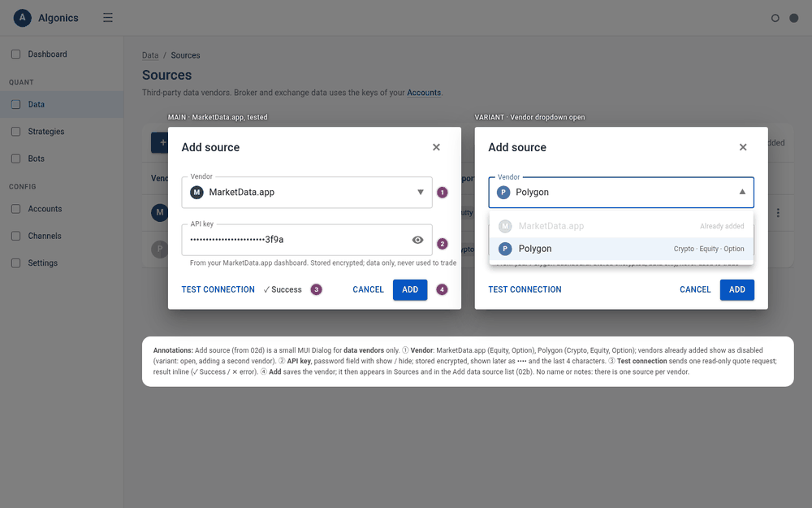Collapse the Polygon vendor dropdown arrow

(742, 192)
